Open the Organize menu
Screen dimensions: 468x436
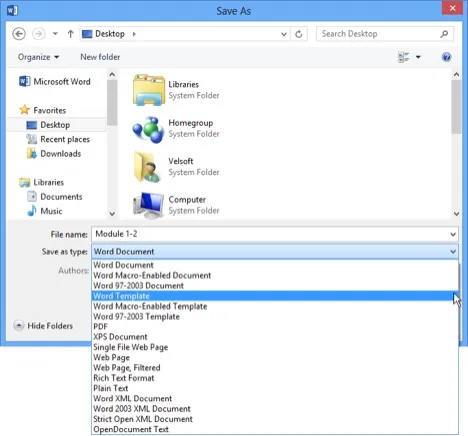coord(38,57)
